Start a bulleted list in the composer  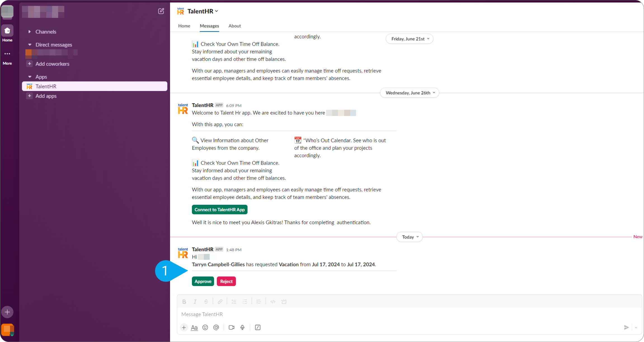pos(245,302)
